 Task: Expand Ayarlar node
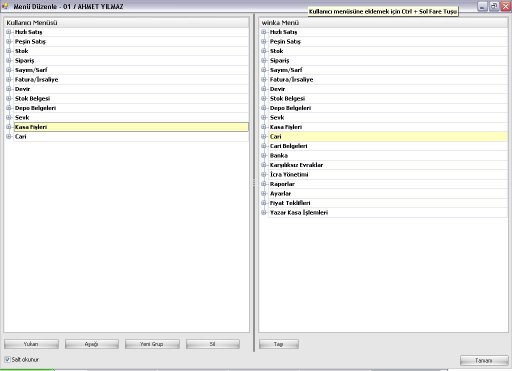click(264, 193)
